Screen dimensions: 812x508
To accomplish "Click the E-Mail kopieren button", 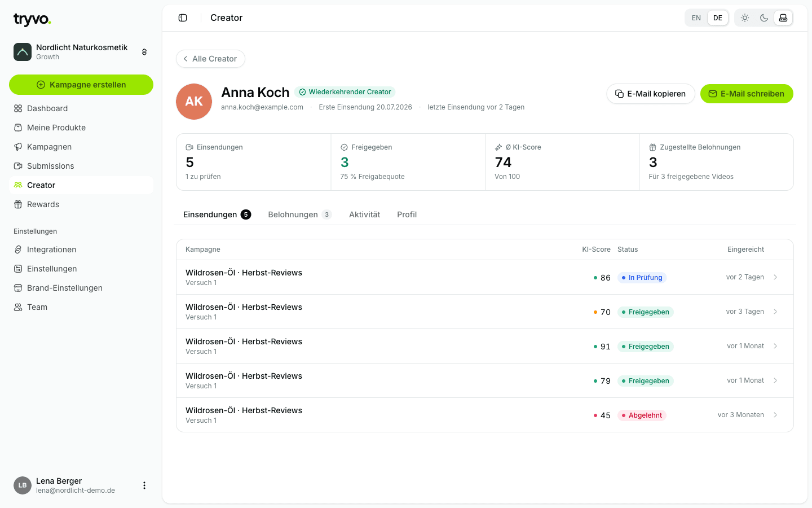I will coord(651,94).
